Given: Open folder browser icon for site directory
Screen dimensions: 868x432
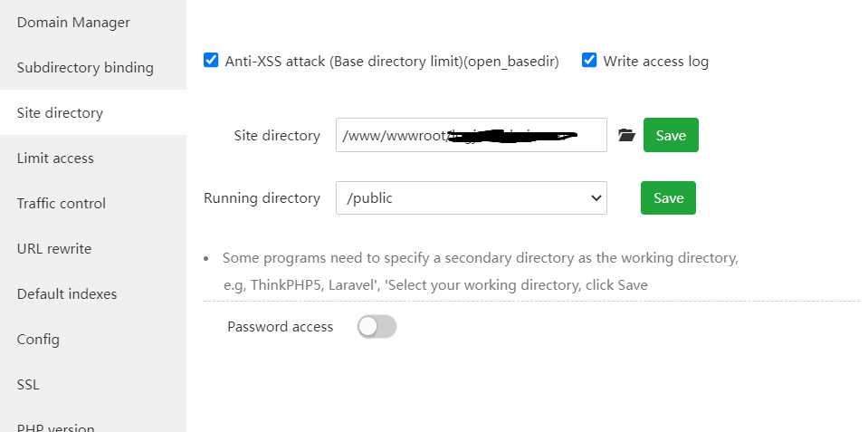Looking at the screenshot, I should coord(626,135).
